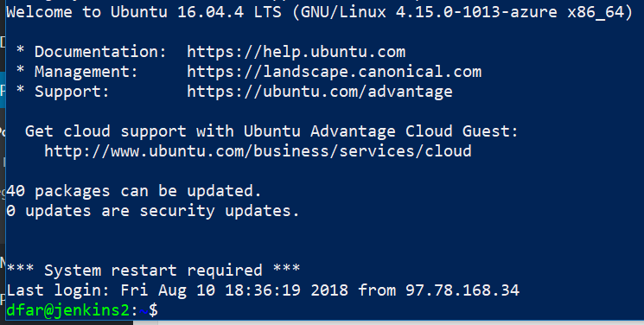Click the '0 updates are security updates' line
This screenshot has height=325, width=644.
click(x=153, y=211)
